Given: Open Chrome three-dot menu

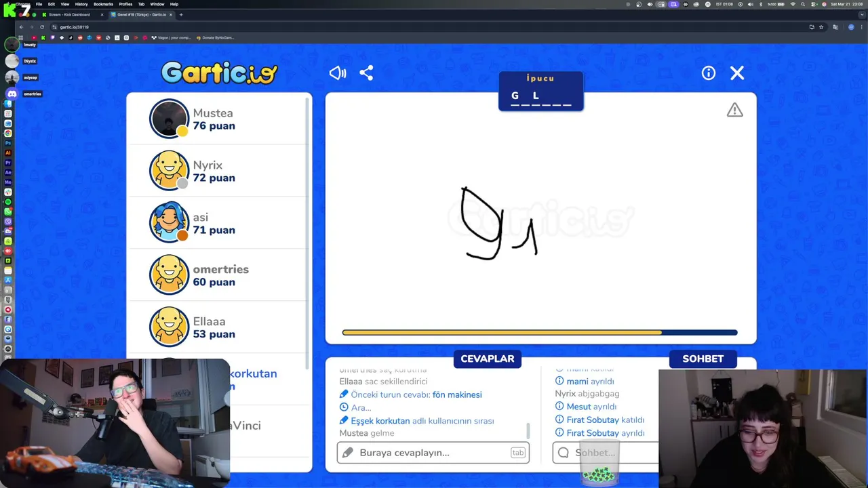Looking at the screenshot, I should pyautogui.click(x=861, y=27).
